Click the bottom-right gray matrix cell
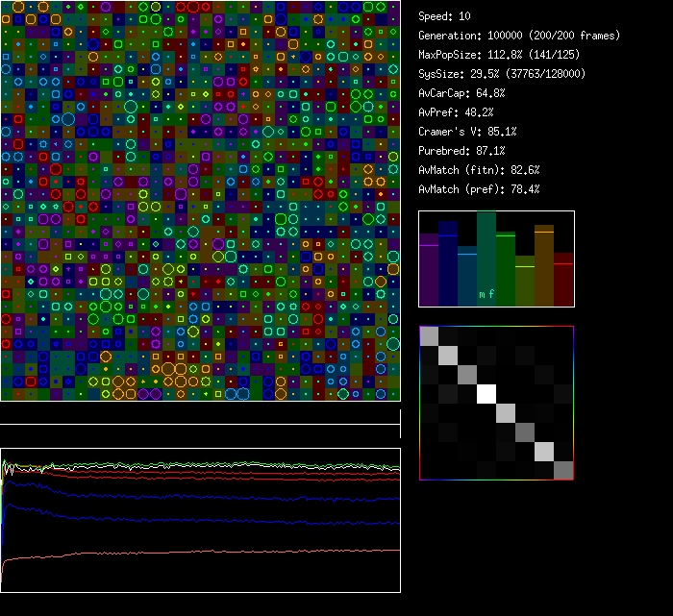 point(563,470)
